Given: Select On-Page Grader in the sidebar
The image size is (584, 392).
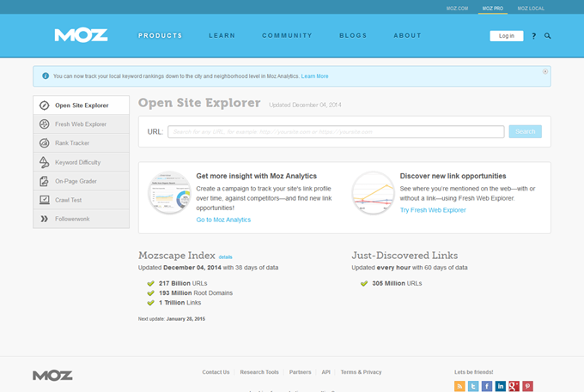Looking at the screenshot, I should (x=82, y=181).
